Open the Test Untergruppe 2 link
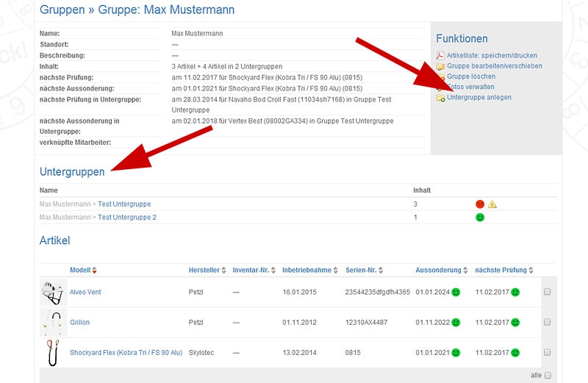588x383 pixels. tap(126, 218)
